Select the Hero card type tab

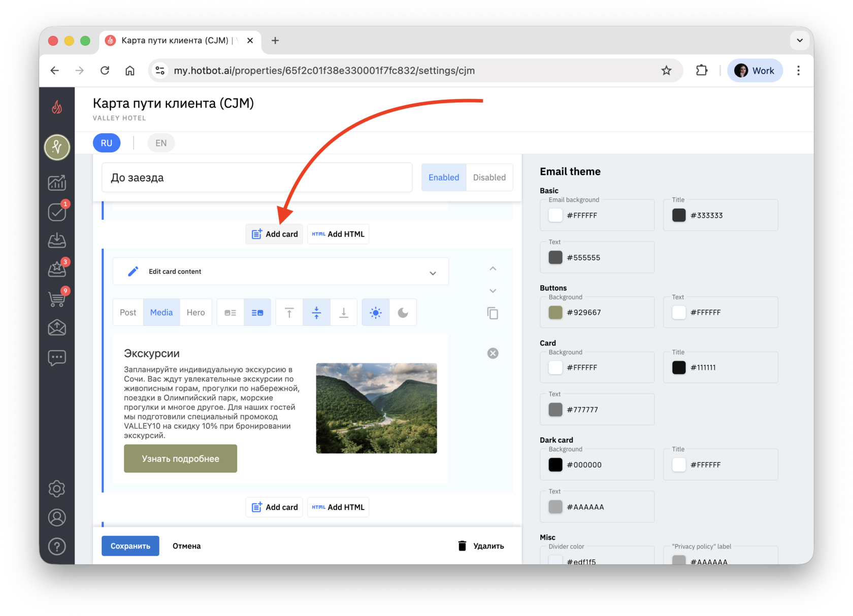click(x=196, y=313)
